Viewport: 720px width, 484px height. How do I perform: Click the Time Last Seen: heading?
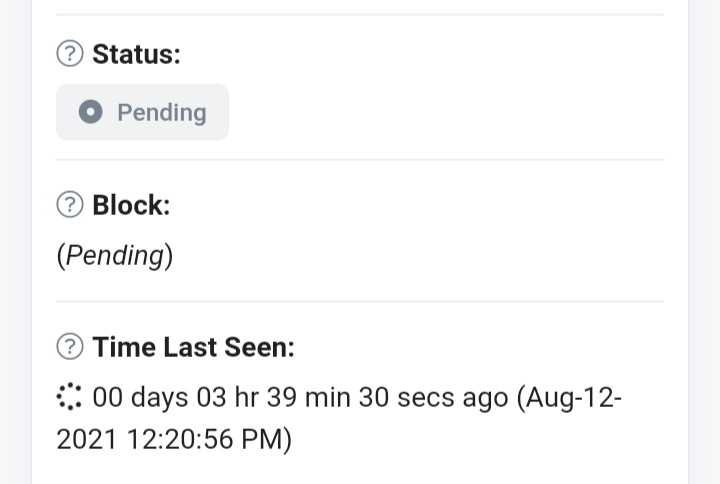pos(193,347)
